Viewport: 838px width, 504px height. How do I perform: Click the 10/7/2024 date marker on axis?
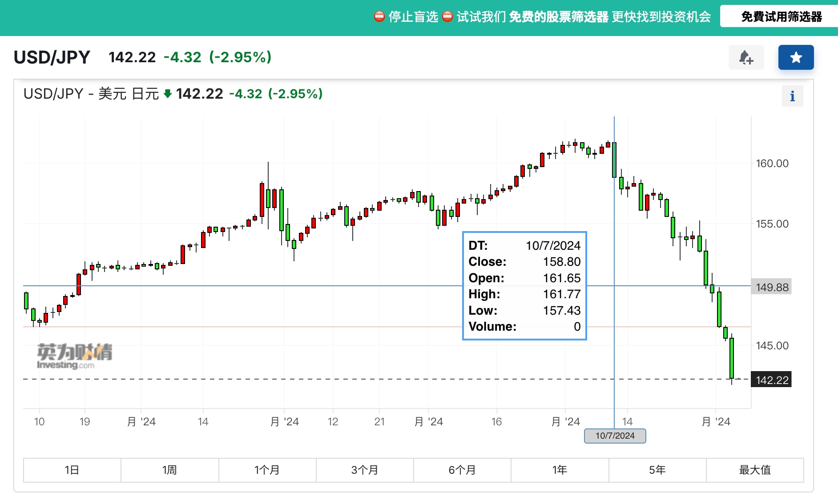(x=615, y=436)
